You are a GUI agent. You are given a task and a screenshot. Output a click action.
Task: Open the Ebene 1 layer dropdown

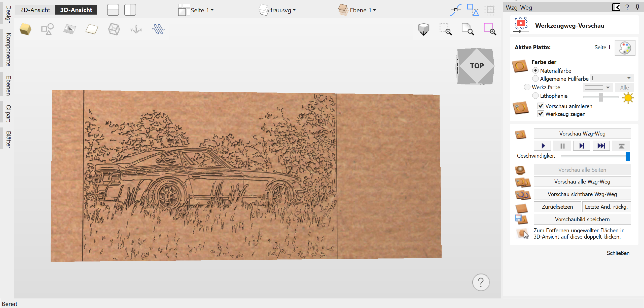[357, 10]
